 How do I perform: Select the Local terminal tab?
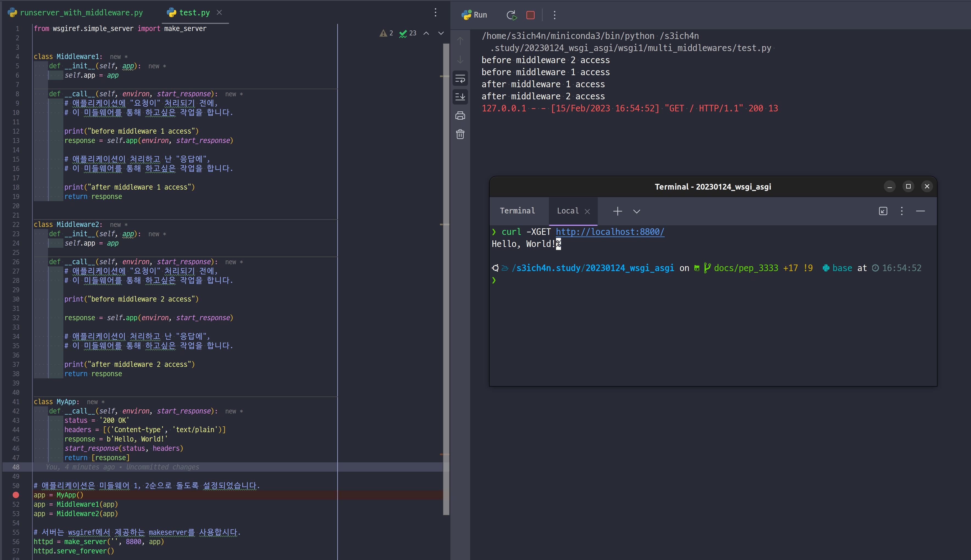click(x=568, y=211)
